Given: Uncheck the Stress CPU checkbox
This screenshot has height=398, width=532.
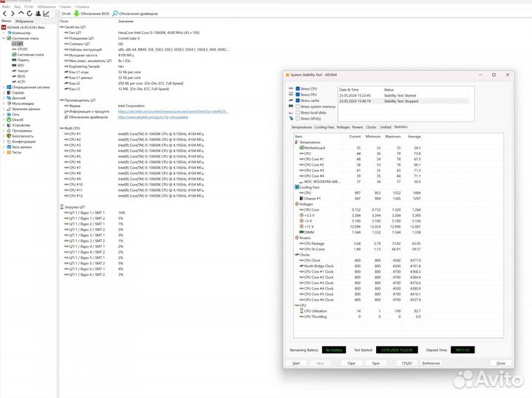Looking at the screenshot, I should click(298, 88).
